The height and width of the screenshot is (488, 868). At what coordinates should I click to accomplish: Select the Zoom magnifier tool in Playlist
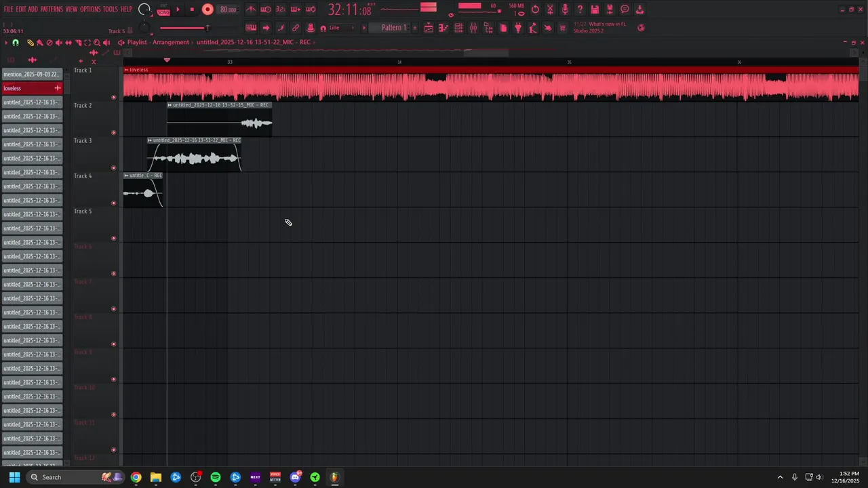pyautogui.click(x=97, y=43)
